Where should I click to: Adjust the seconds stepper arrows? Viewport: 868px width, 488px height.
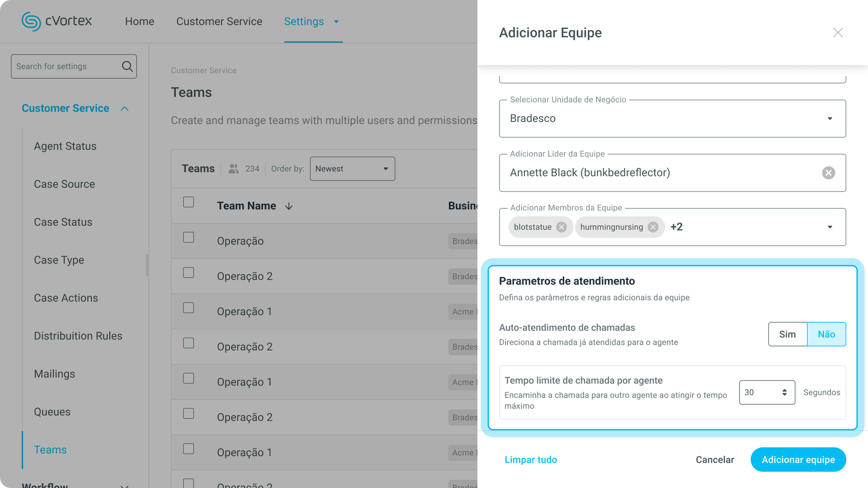[x=784, y=392]
